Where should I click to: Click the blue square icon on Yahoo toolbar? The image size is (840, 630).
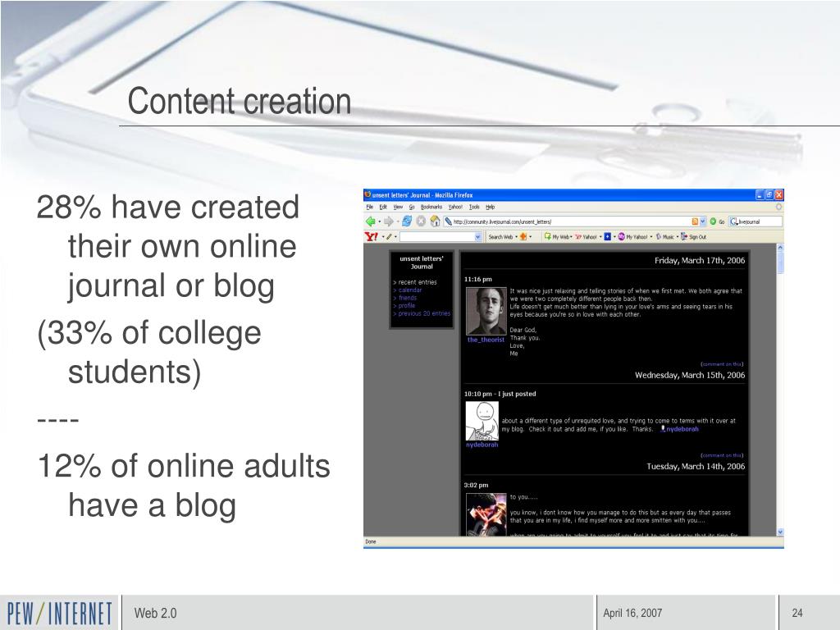(x=608, y=236)
